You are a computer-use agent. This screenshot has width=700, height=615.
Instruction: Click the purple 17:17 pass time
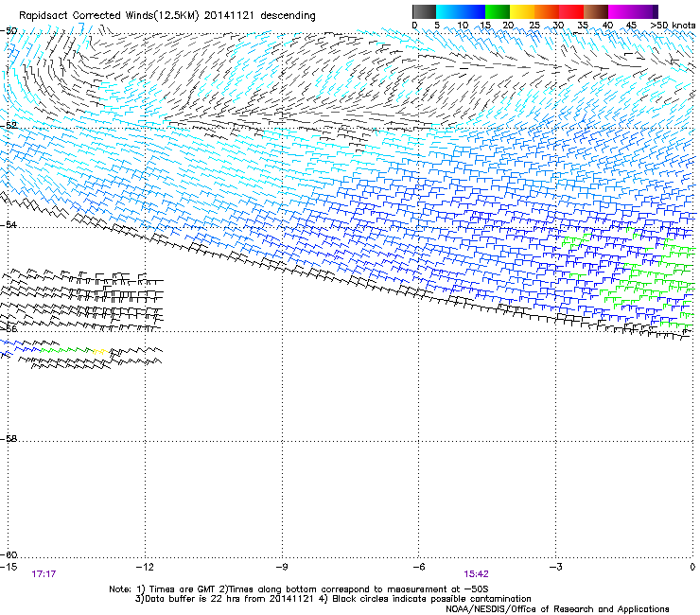(44, 574)
